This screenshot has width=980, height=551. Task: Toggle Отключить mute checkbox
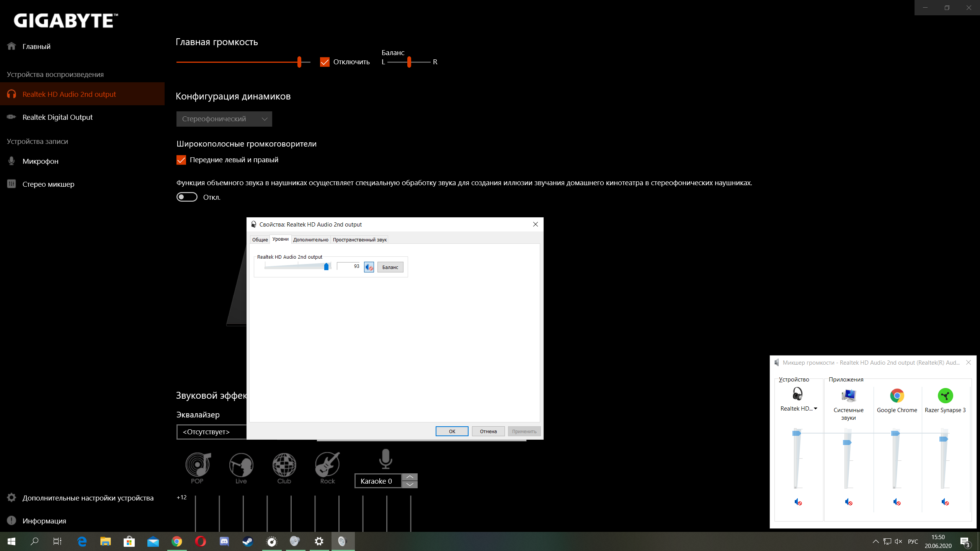[x=325, y=62]
